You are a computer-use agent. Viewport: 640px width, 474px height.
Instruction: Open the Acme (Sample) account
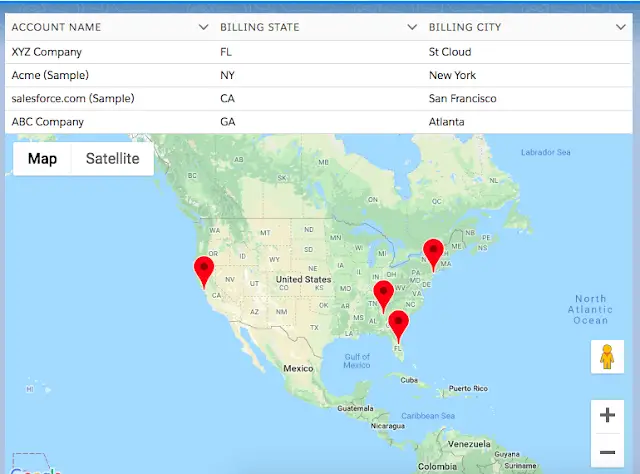pyautogui.click(x=49, y=75)
